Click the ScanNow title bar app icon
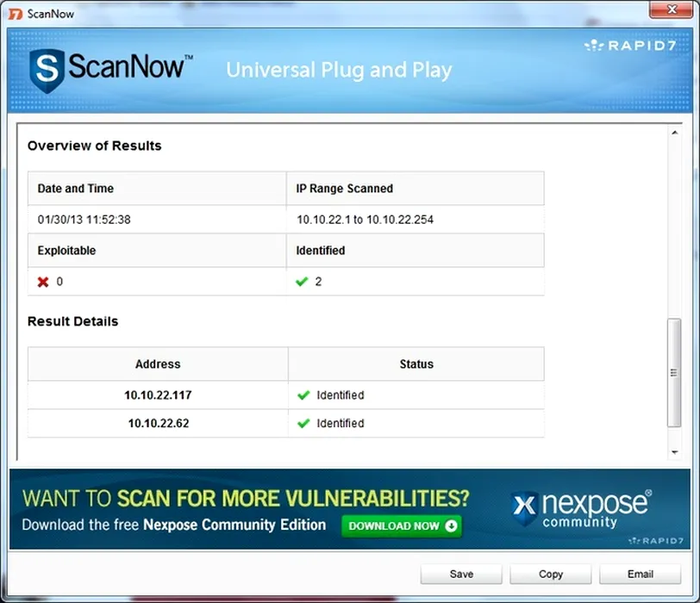The height and width of the screenshot is (603, 700). click(x=14, y=13)
